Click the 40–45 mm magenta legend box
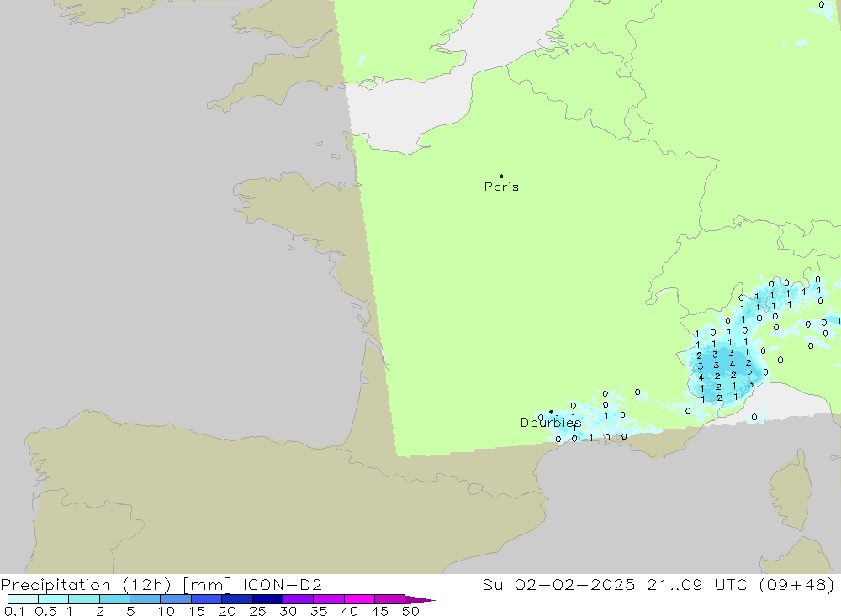 pos(359,599)
